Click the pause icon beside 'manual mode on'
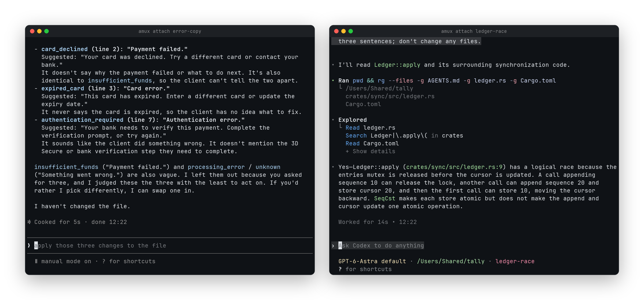The height and width of the screenshot is (300, 644). pos(36,261)
